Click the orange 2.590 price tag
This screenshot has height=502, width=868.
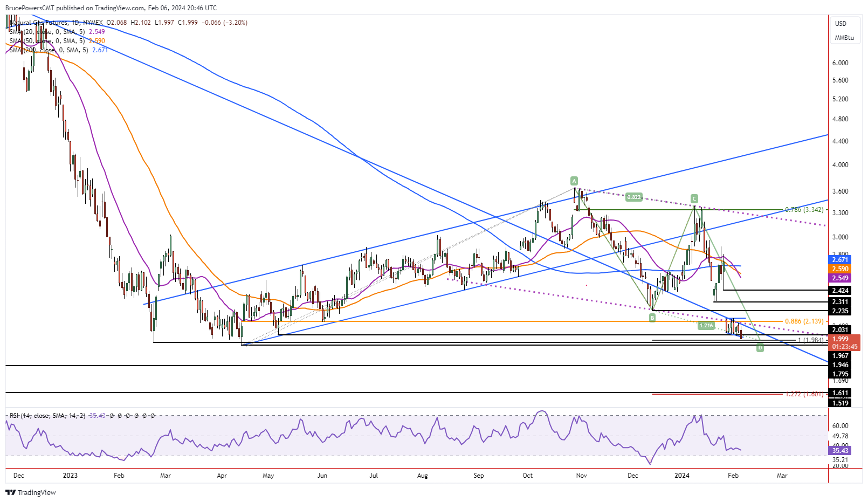point(840,269)
